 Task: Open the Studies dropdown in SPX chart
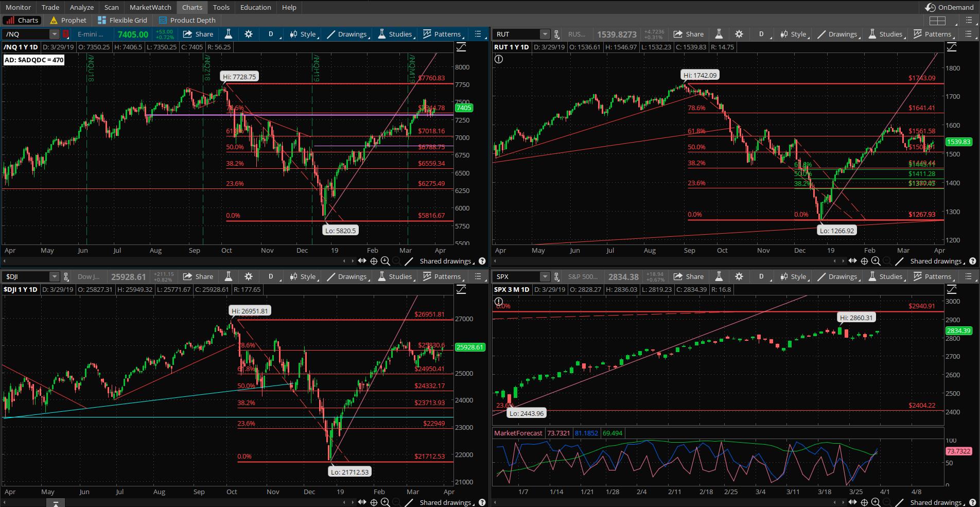coord(886,276)
